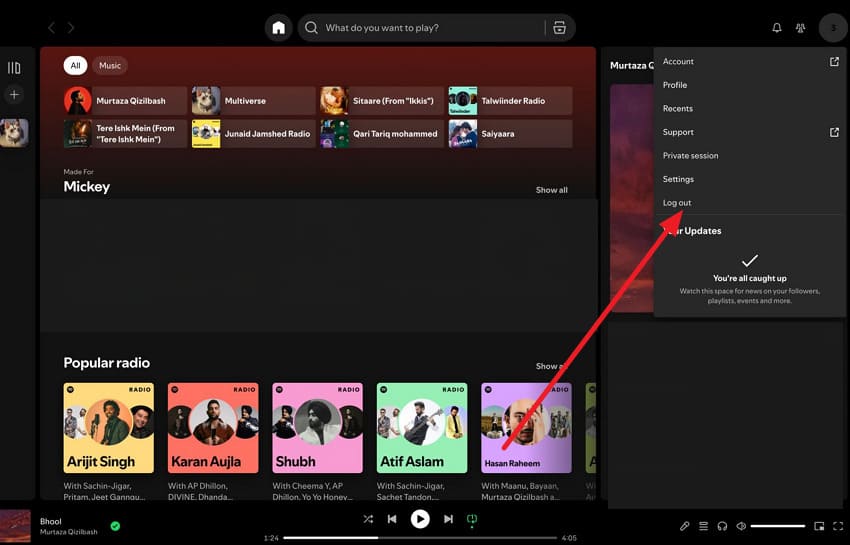
Task: Skip to next track
Action: (448, 519)
